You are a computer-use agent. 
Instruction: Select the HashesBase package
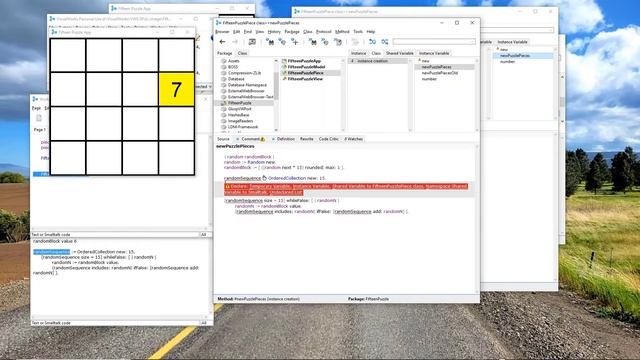(238, 115)
